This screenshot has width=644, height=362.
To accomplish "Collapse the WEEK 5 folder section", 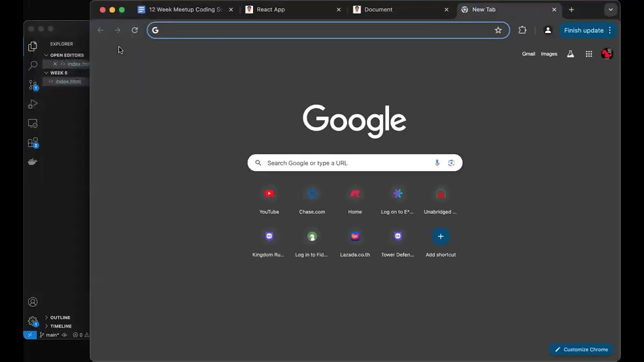I will click(58, 73).
